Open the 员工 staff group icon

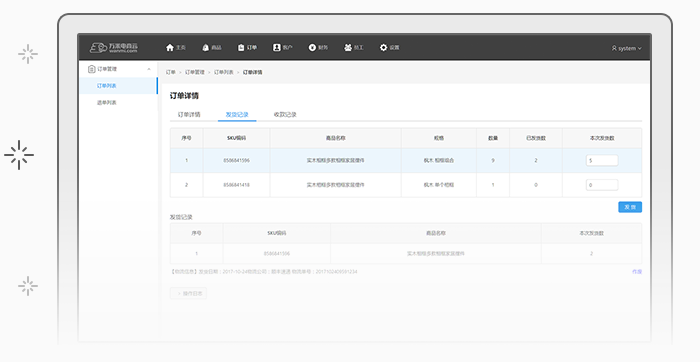pos(348,47)
